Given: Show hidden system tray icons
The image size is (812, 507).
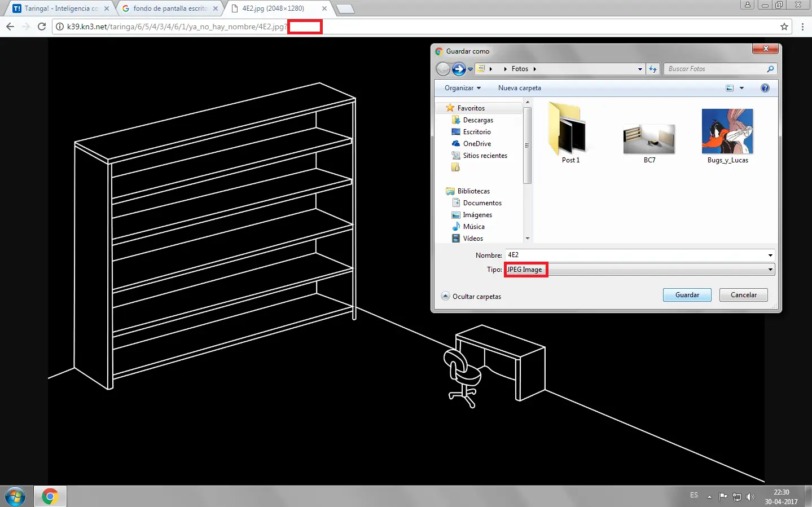Looking at the screenshot, I should tap(709, 497).
